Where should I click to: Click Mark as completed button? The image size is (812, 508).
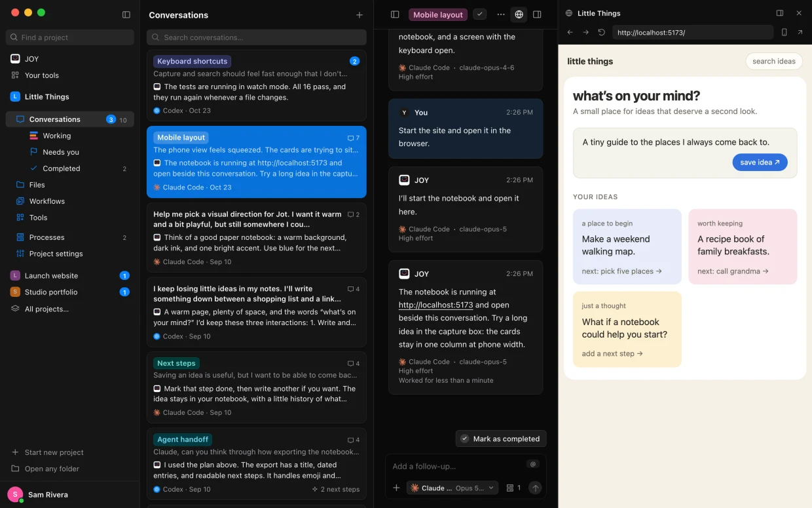pyautogui.click(x=501, y=439)
